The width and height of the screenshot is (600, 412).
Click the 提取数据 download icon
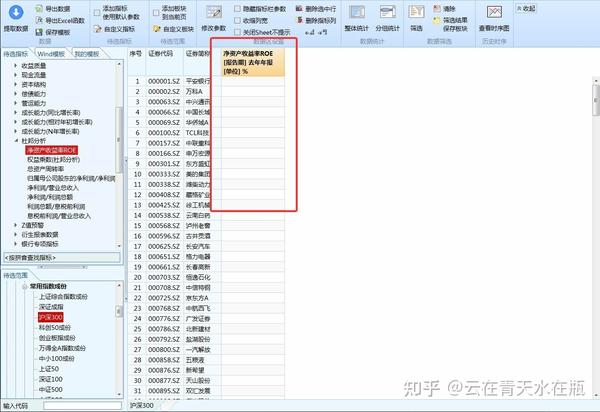pyautogui.click(x=16, y=12)
